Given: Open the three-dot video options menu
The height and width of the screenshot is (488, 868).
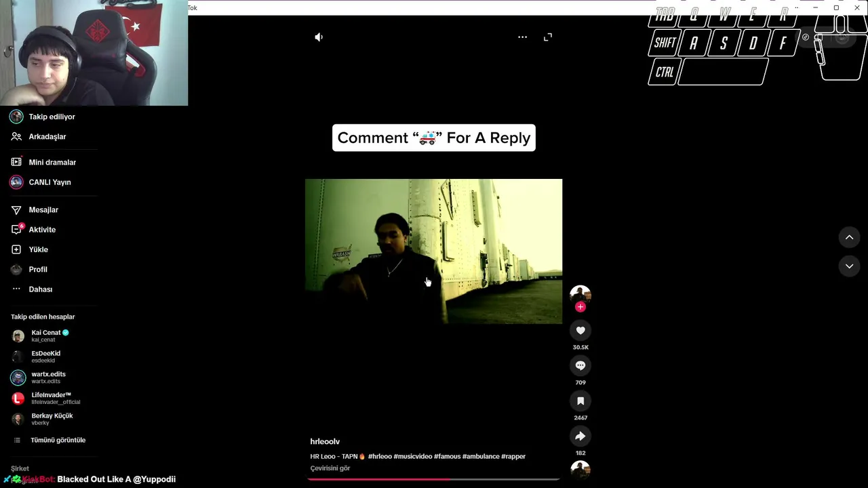Looking at the screenshot, I should 522,37.
